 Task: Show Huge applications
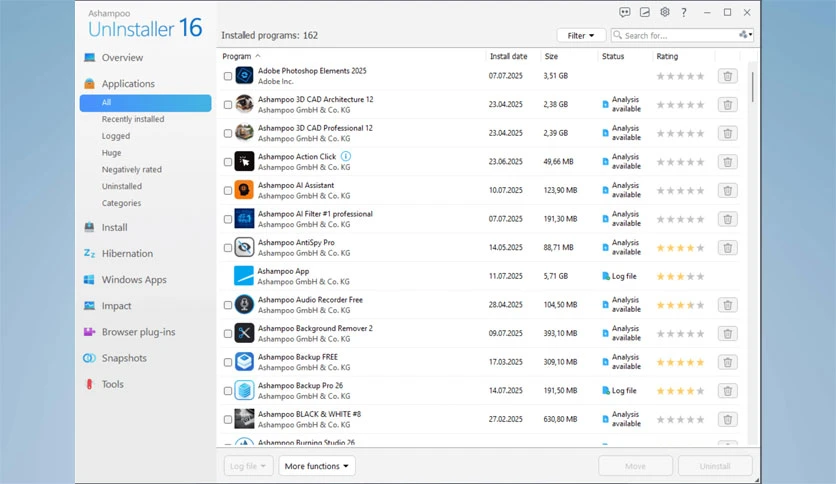[x=111, y=153]
